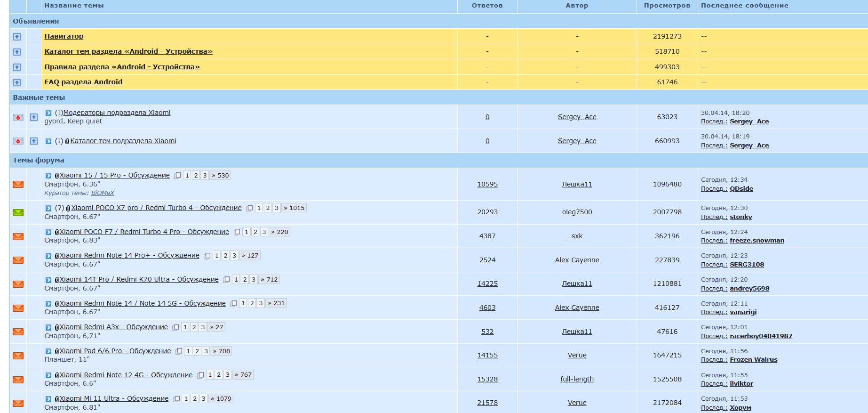Click red hot-topic icon beside Модераторы подраздела Xiaomi
The width and height of the screenshot is (868, 413).
18,117
